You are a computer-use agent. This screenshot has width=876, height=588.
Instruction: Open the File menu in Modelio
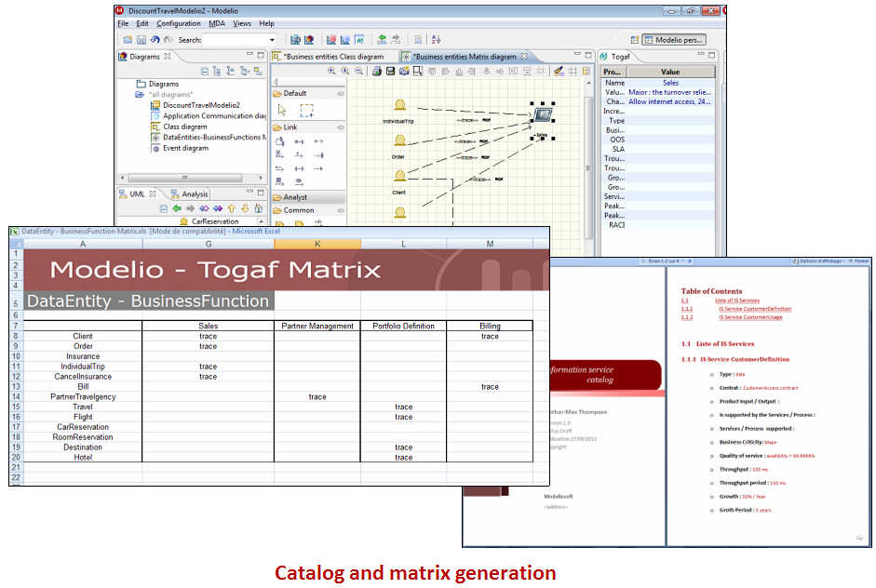tap(123, 23)
